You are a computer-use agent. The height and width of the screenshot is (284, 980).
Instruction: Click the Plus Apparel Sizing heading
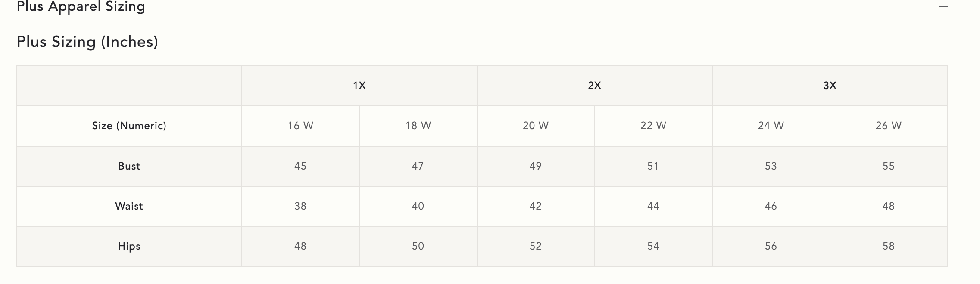point(81,6)
